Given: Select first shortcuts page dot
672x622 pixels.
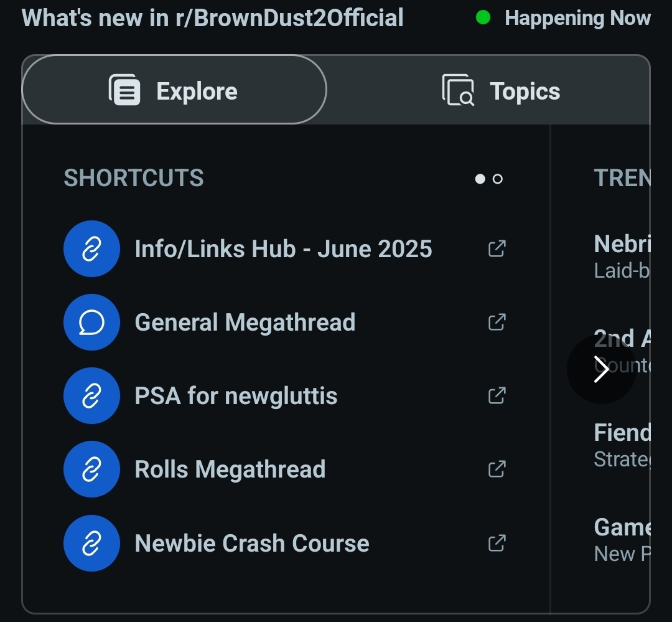Looking at the screenshot, I should click(480, 179).
